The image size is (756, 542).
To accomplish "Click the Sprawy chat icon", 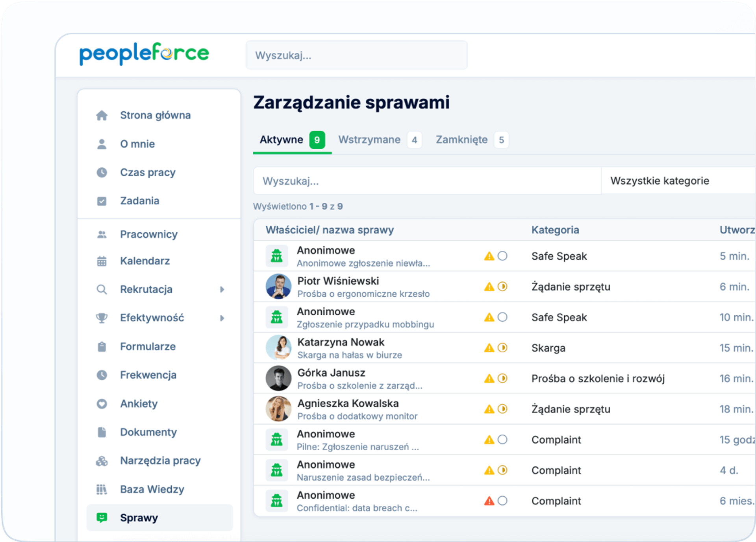I will pyautogui.click(x=102, y=518).
